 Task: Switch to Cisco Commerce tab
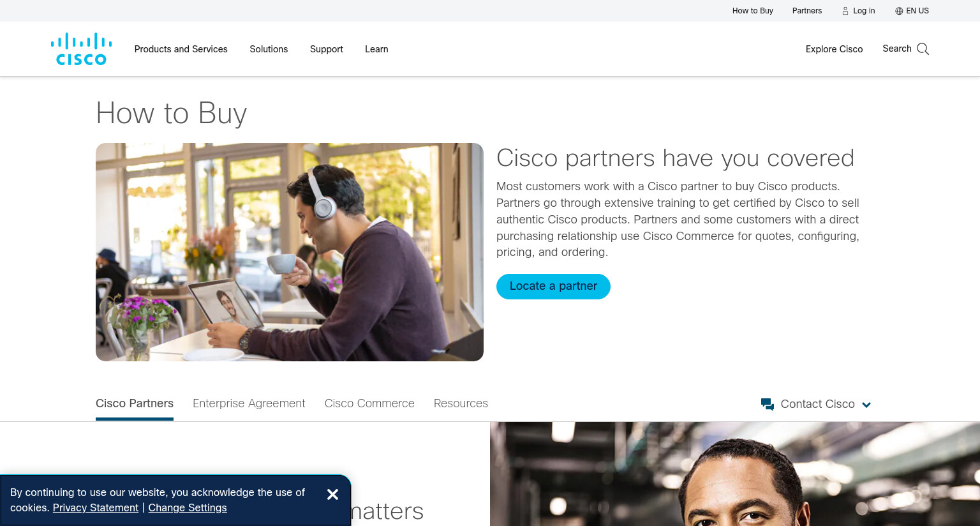[369, 403]
